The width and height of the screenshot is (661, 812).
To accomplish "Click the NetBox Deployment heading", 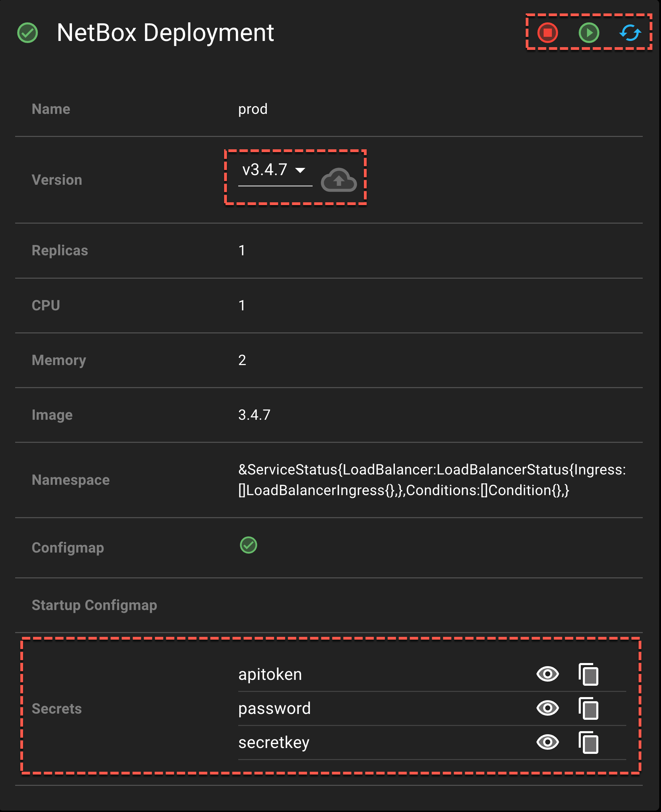I will click(x=165, y=33).
